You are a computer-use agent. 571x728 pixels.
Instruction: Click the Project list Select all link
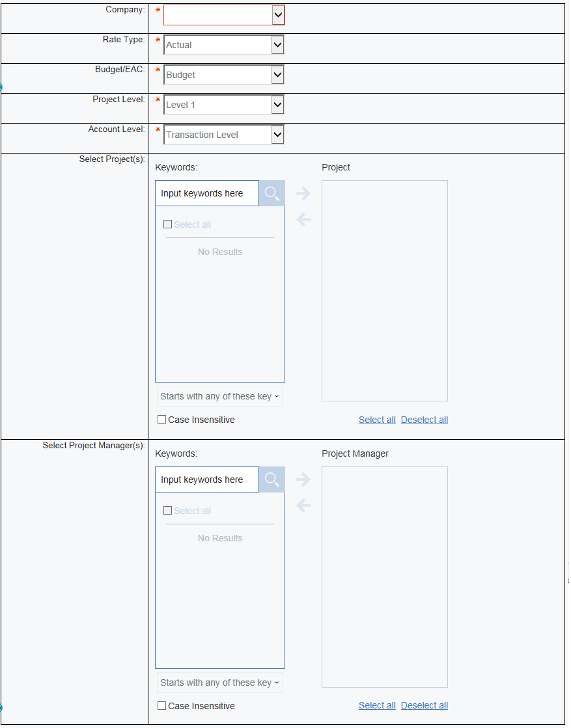tap(377, 420)
